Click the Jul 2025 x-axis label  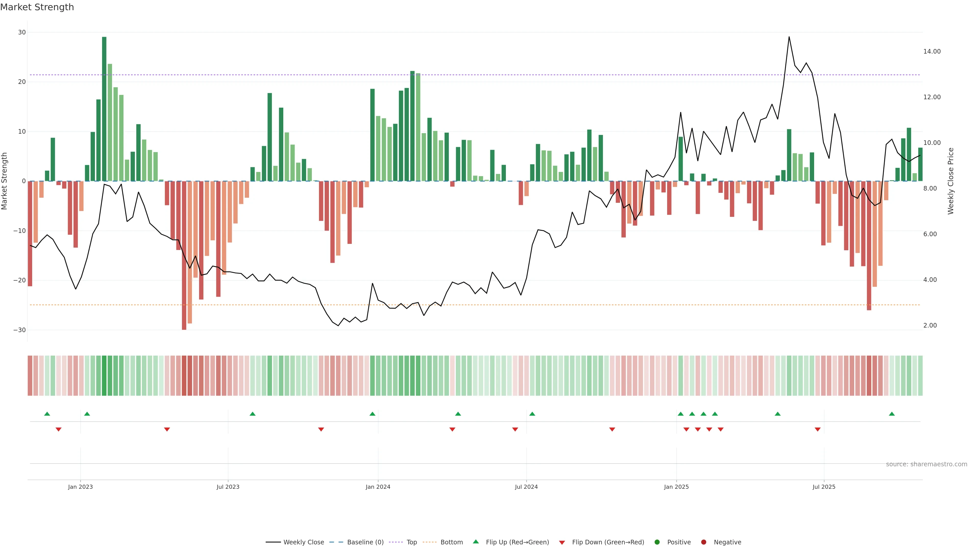click(x=824, y=487)
